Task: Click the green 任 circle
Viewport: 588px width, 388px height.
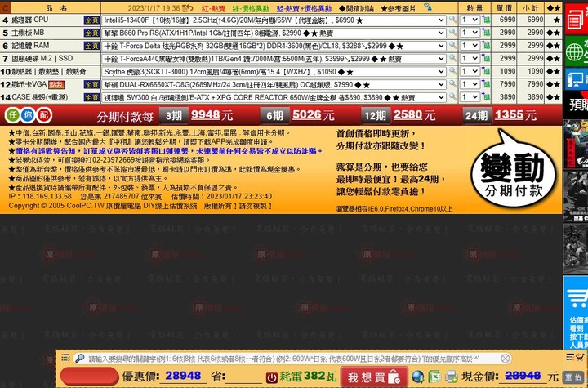Action: [x=13, y=115]
